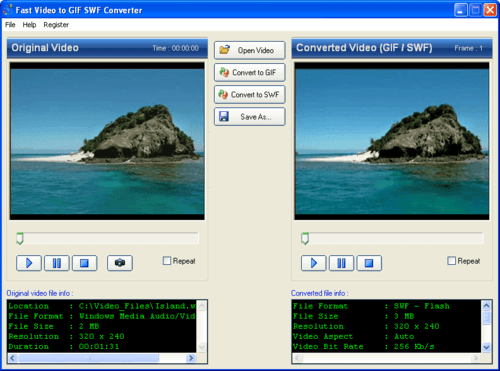Play the converted video
Viewport: 500px width, 371px height.
pos(314,263)
